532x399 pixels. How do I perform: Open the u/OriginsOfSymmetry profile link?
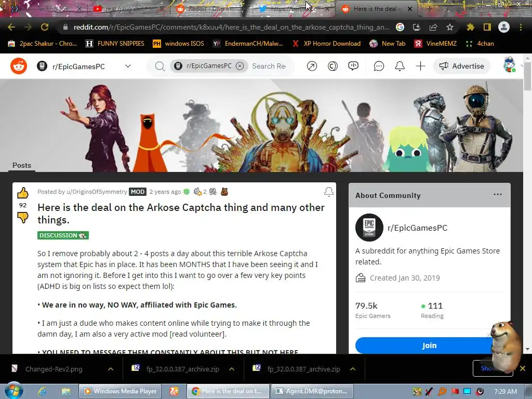pos(97,192)
